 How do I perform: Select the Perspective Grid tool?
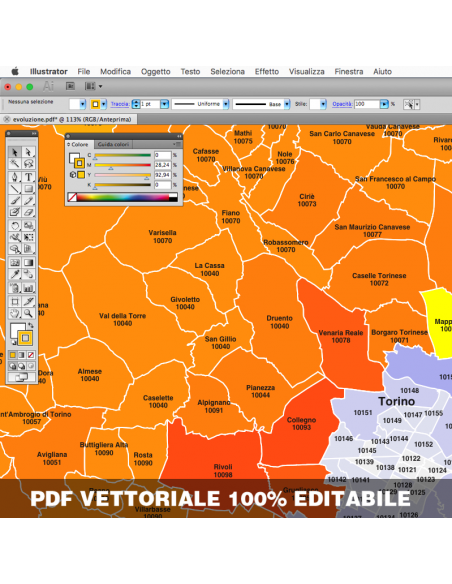[x=28, y=249]
